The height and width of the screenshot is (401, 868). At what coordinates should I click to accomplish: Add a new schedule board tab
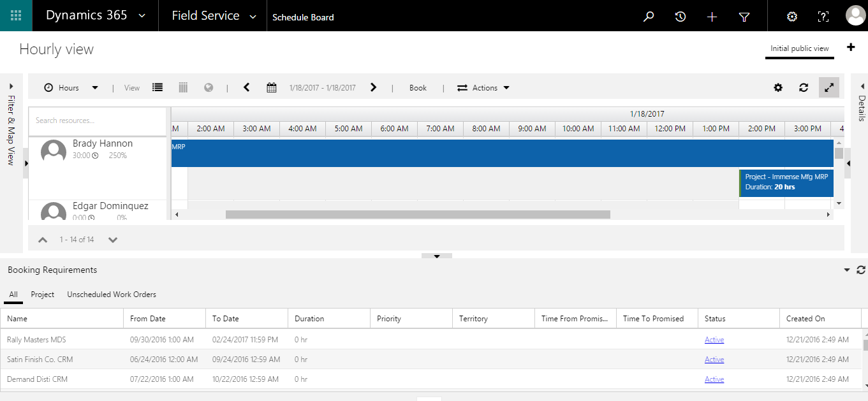click(851, 47)
